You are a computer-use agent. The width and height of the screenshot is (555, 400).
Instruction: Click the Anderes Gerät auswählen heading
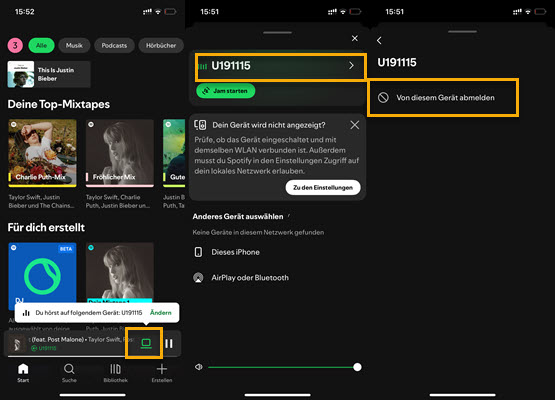[x=238, y=217]
